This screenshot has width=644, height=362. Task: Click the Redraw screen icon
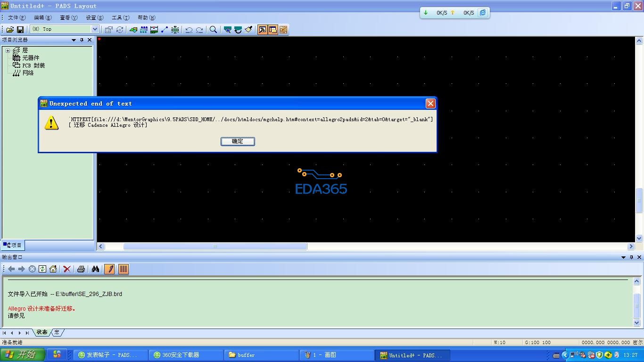click(238, 29)
